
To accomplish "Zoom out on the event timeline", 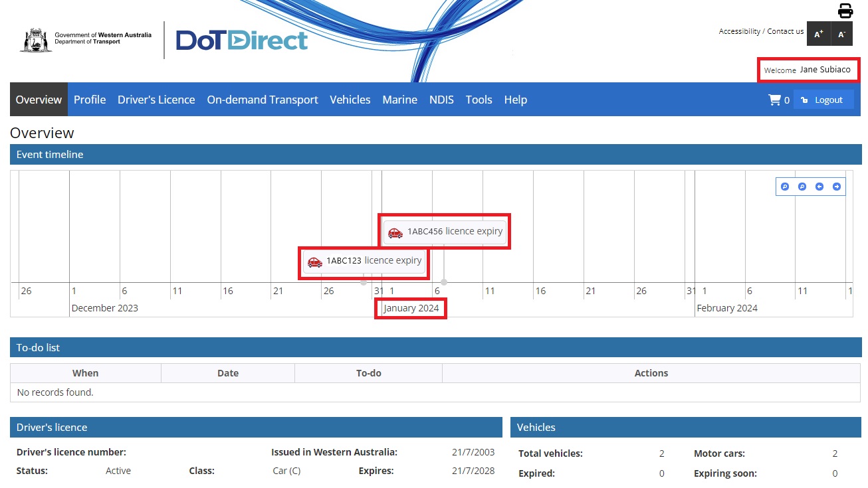I will [x=802, y=187].
